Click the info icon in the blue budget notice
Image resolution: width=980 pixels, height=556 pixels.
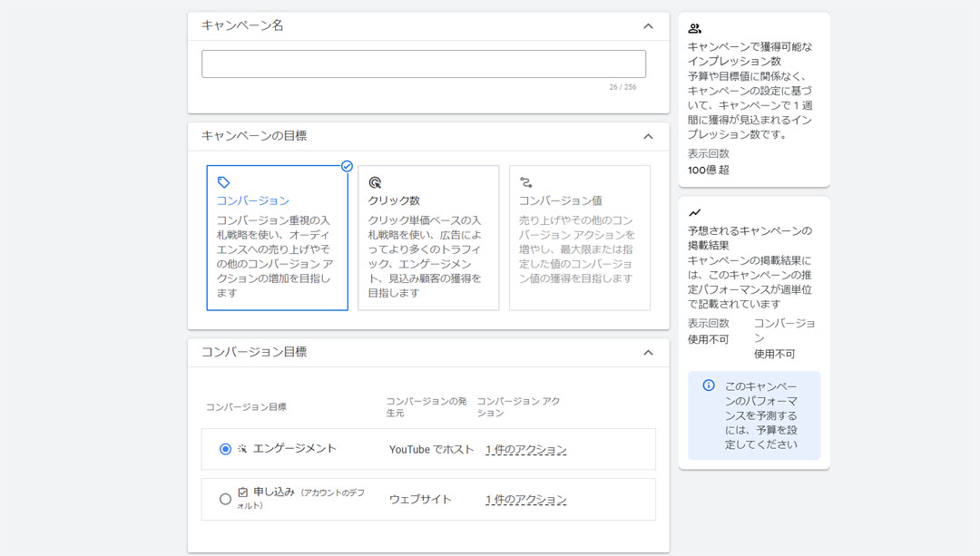coord(709,385)
